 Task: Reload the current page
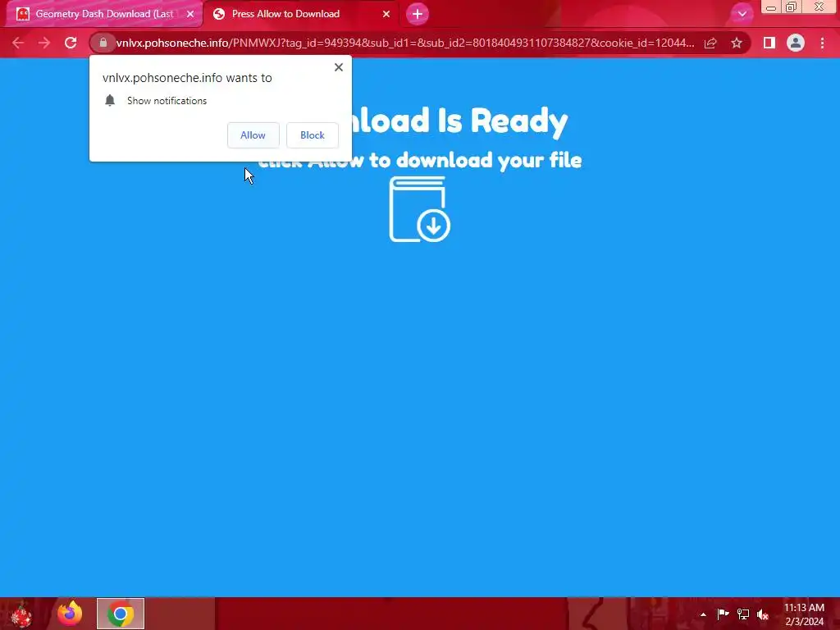pos(71,43)
